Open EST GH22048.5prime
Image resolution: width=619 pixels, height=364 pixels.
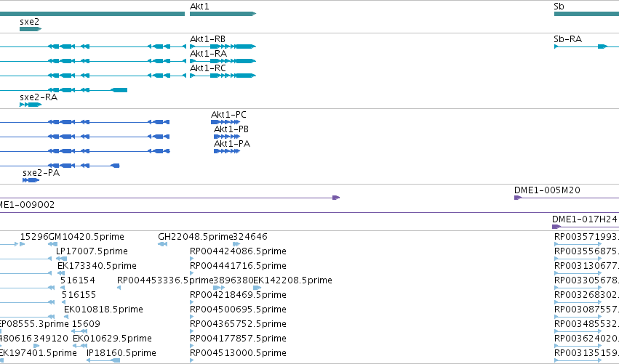pyautogui.click(x=196, y=237)
